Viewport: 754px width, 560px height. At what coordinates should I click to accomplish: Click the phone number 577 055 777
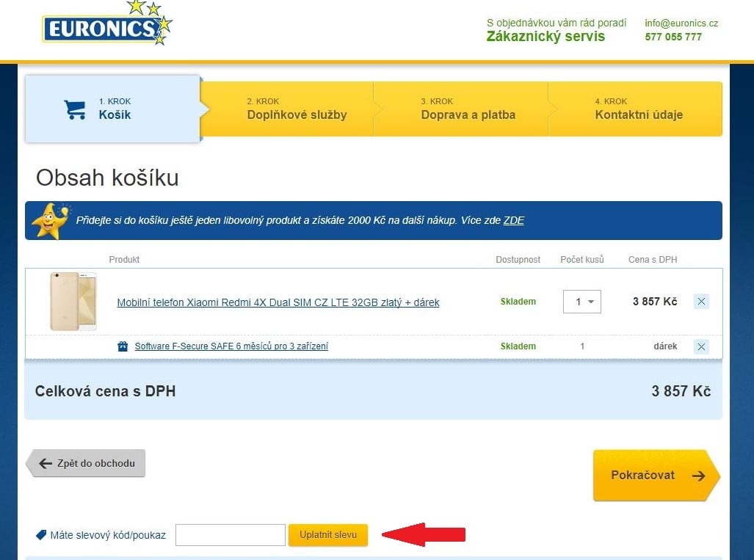coord(673,37)
